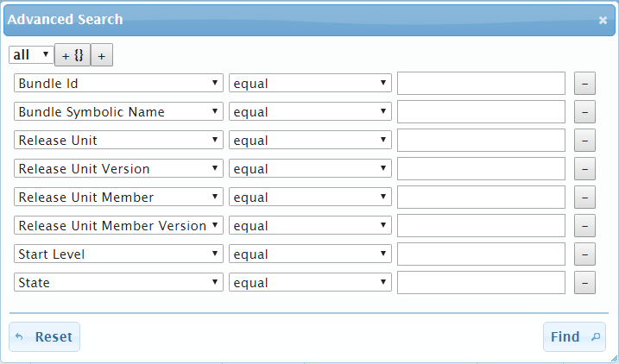Focus the State value input box
This screenshot has height=364, width=619.
(481, 283)
